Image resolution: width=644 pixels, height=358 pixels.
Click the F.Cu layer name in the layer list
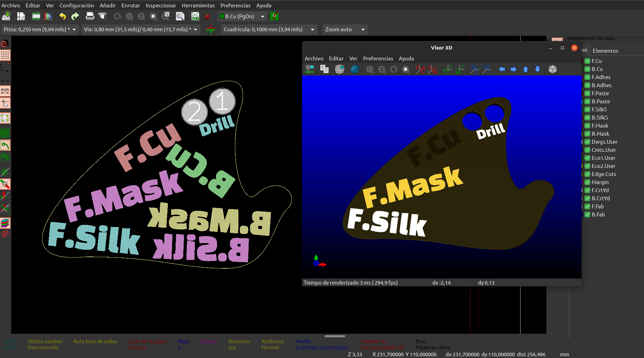[597, 61]
